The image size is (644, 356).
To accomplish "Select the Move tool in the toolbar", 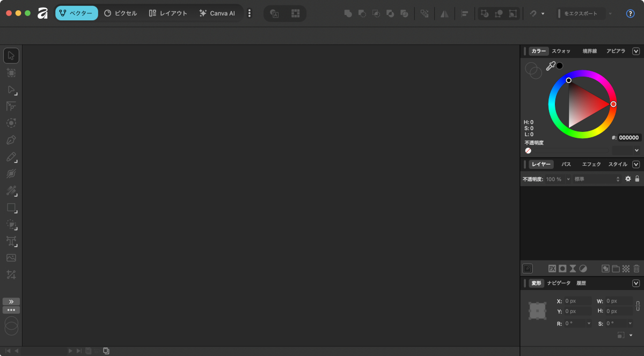I will [11, 56].
